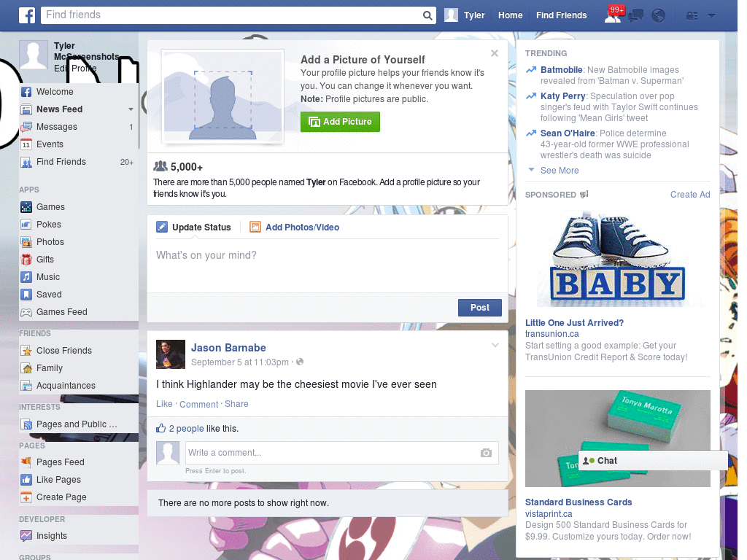Click the search magnifier icon
Image resolution: width=747 pixels, height=560 pixels.
427,15
